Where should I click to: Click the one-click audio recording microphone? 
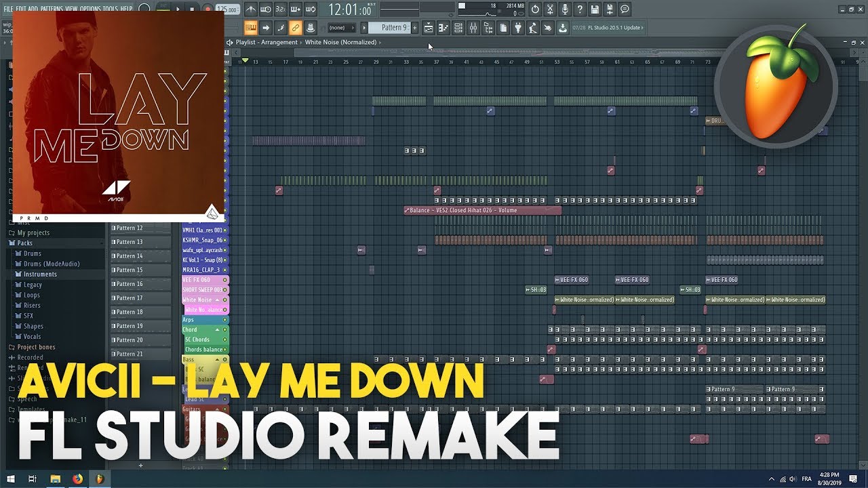pyautogui.click(x=565, y=9)
